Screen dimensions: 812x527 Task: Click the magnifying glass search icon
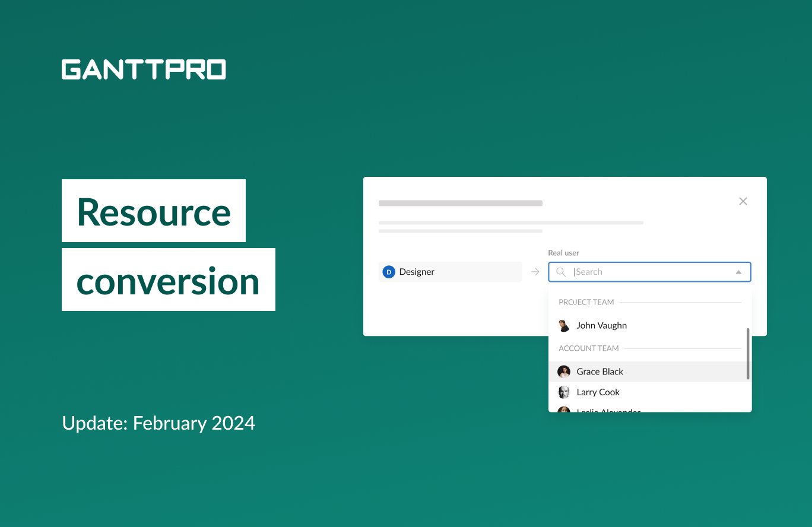coord(561,272)
